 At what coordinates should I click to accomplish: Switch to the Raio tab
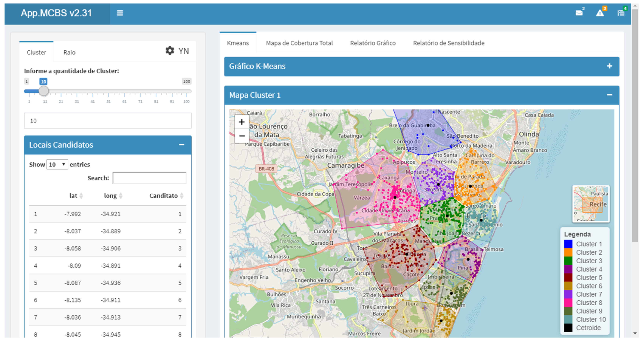point(69,52)
